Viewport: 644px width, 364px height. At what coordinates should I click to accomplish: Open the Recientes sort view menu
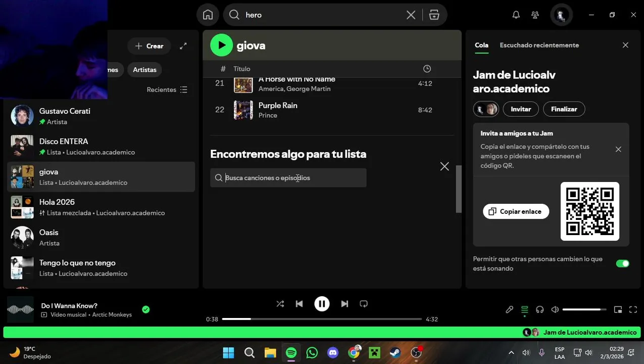click(167, 89)
